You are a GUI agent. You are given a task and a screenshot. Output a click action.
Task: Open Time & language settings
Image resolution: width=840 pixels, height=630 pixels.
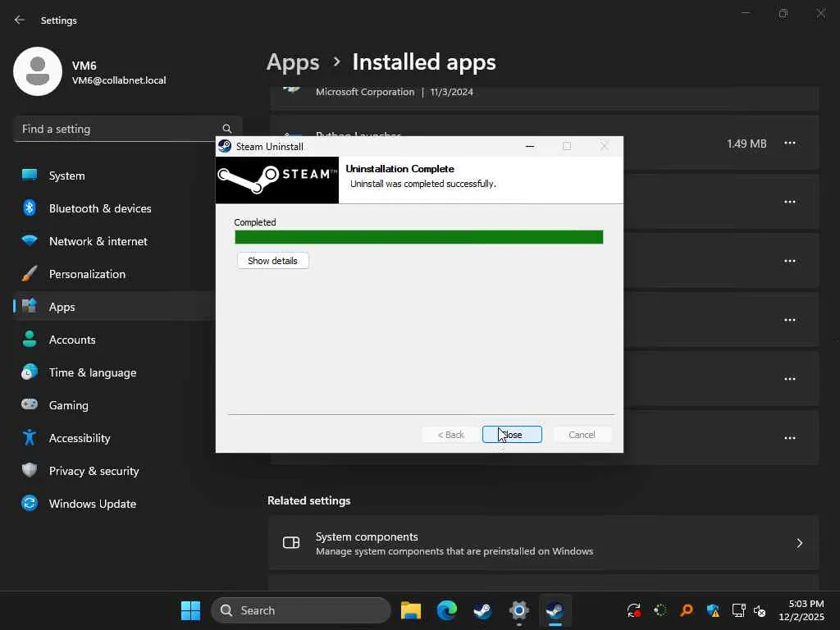point(114,372)
